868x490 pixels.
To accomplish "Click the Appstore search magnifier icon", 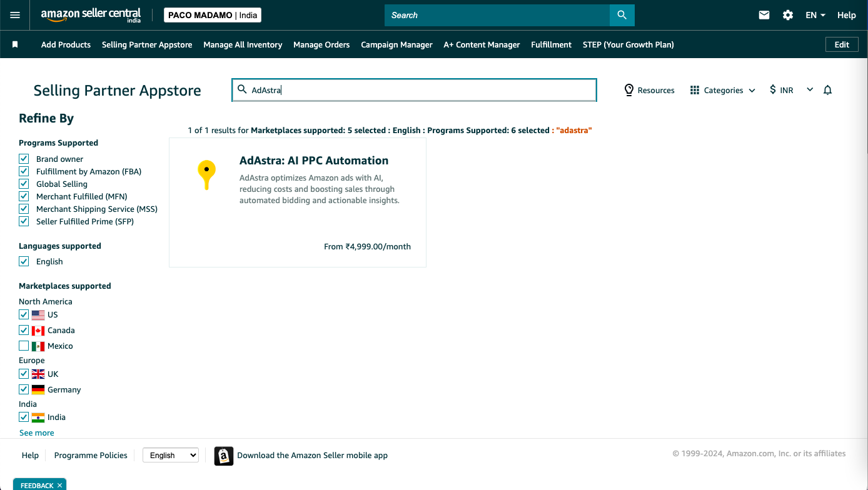I will point(242,89).
